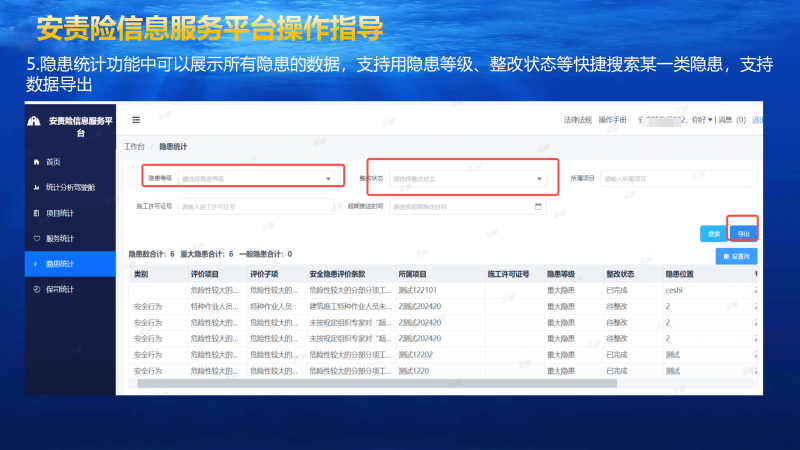Click the 隐患数合计: 6 summary text
Screen dimensions: 800x450
click(x=152, y=254)
